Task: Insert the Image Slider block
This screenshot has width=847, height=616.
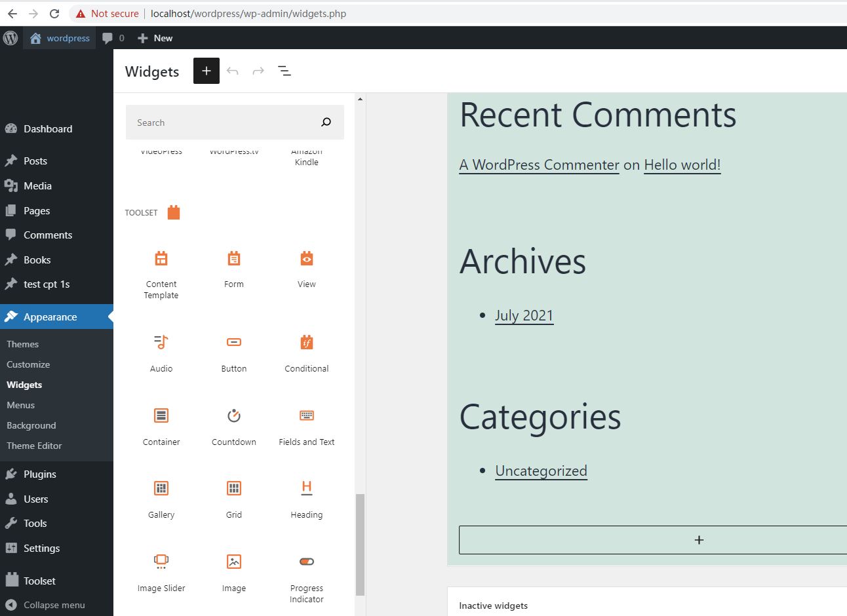Action: pyautogui.click(x=161, y=573)
